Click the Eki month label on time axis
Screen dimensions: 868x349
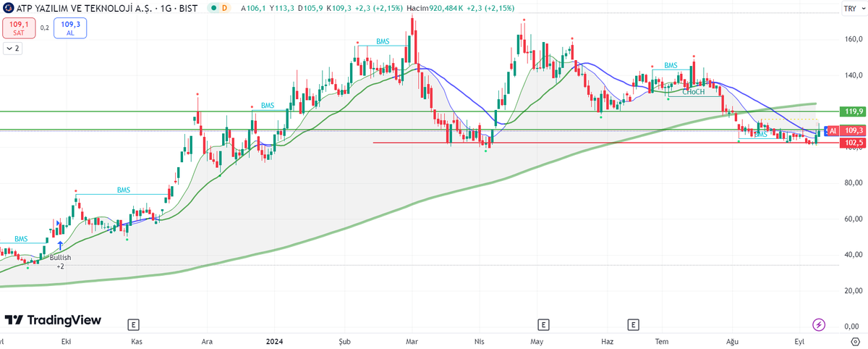pyautogui.click(x=67, y=341)
